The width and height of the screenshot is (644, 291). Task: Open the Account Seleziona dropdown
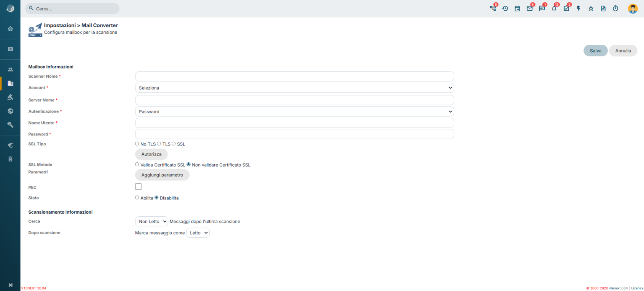point(294,88)
